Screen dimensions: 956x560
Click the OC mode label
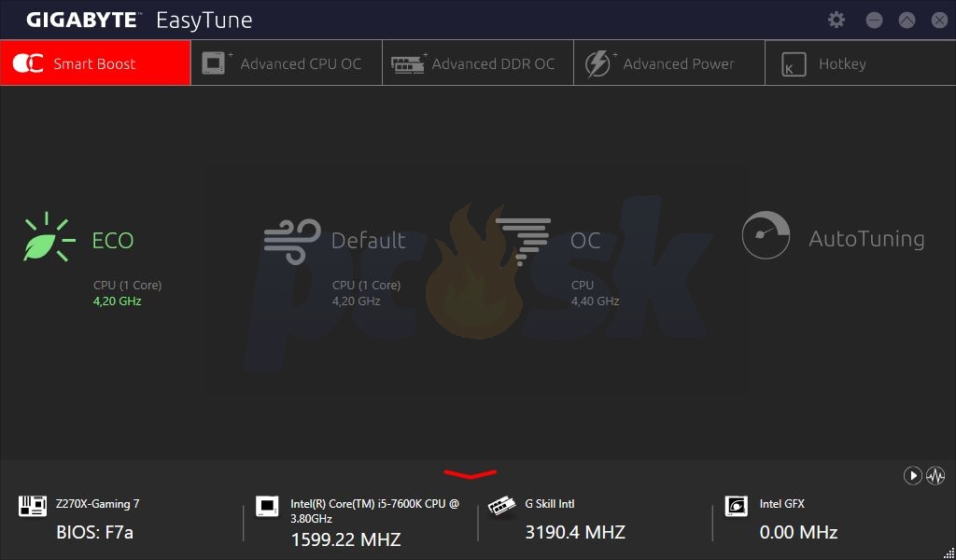pos(585,240)
